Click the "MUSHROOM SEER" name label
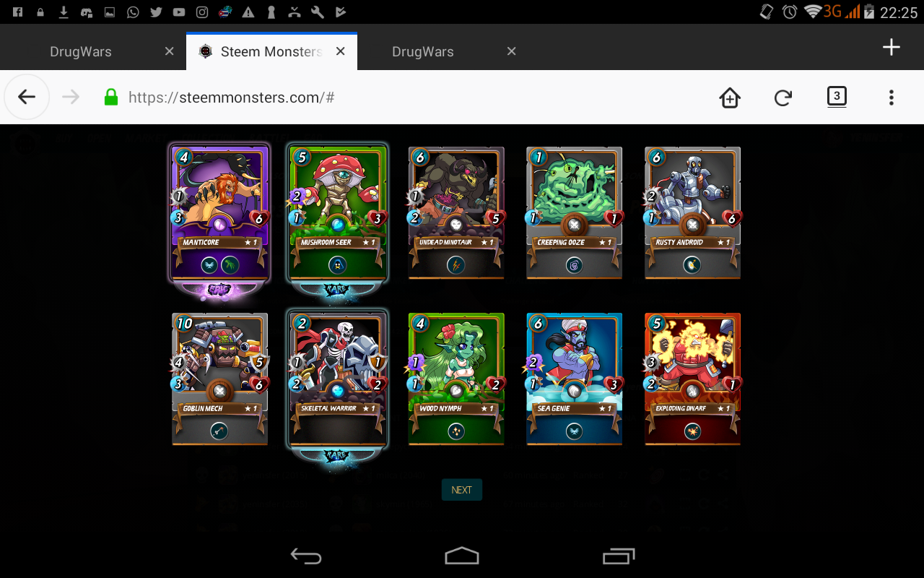This screenshot has height=578, width=924. 326,243
